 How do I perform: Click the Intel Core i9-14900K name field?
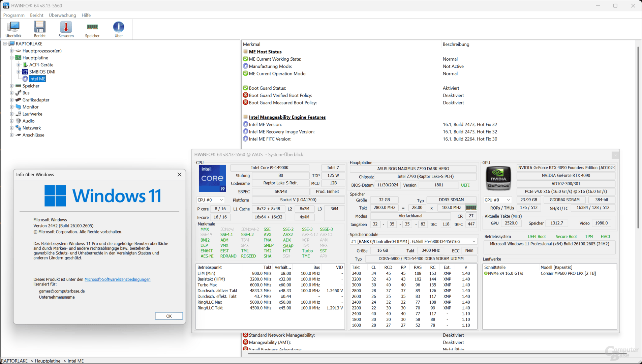[270, 168]
